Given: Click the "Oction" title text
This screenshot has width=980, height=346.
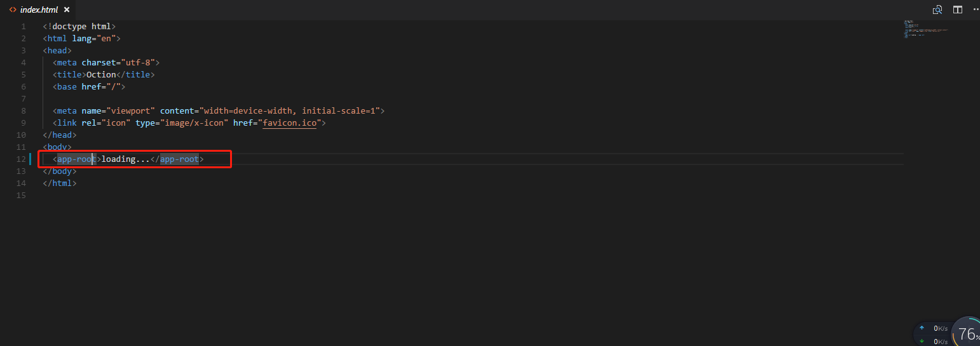Looking at the screenshot, I should [101, 75].
